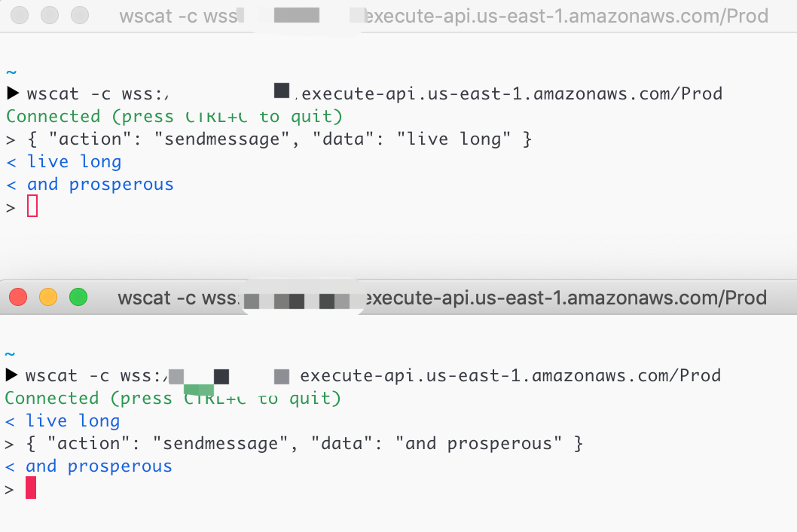Image resolution: width=797 pixels, height=532 pixels.
Task: Click the blinking red cursor in bottom terminal
Action: coord(30,488)
